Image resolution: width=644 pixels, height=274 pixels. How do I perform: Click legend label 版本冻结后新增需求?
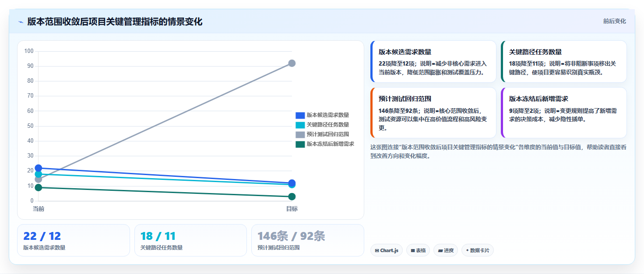tap(331, 144)
